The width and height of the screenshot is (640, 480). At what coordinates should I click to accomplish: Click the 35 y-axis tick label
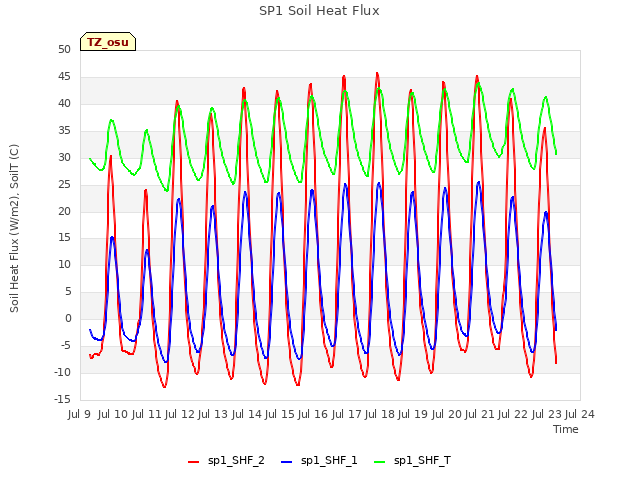coord(64,131)
